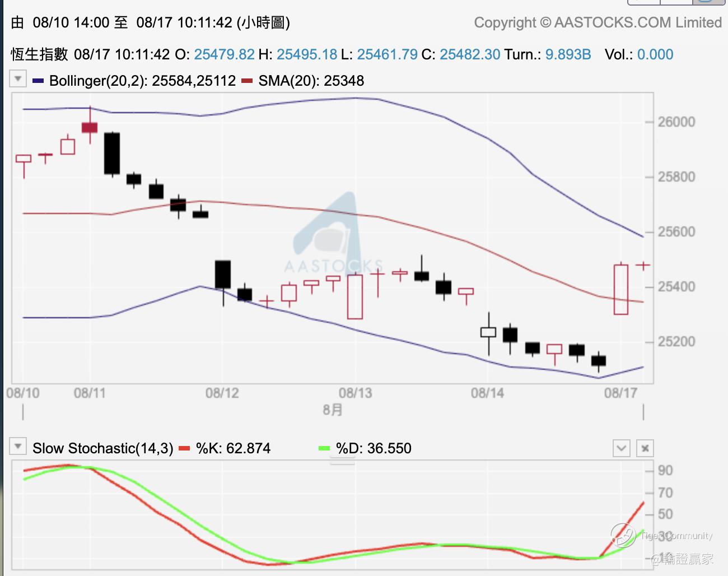Click the 小時圖 date range header text
Viewport: 728px width, 576px height.
pyautogui.click(x=151, y=22)
